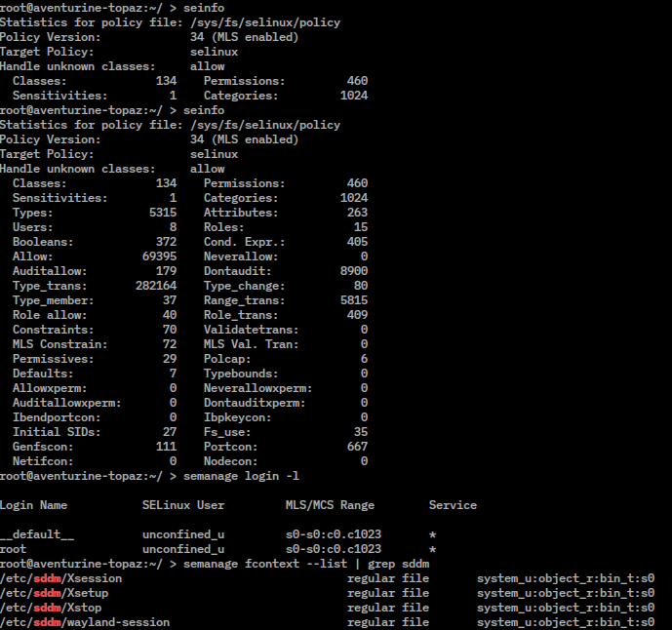The height and width of the screenshot is (630, 672).
Task: Click the "Auditallow:" label
Action: click(x=50, y=271)
